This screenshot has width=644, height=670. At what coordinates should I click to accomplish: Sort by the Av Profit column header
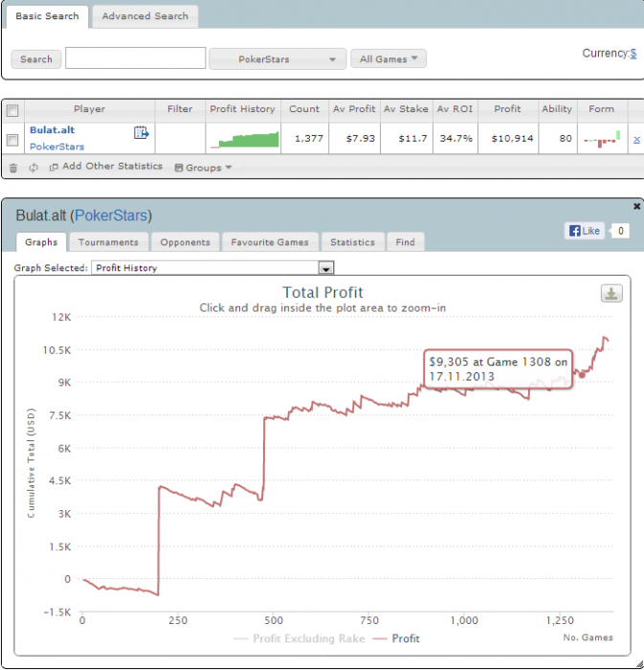[x=354, y=109]
